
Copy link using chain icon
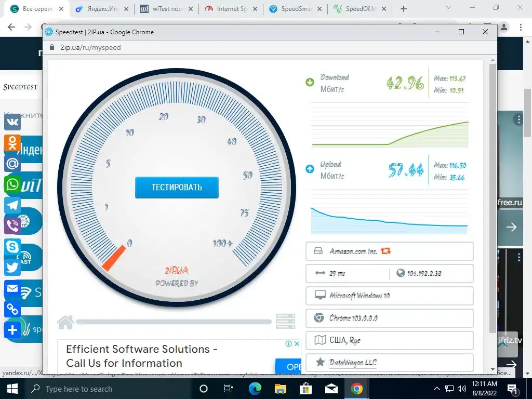(12, 309)
